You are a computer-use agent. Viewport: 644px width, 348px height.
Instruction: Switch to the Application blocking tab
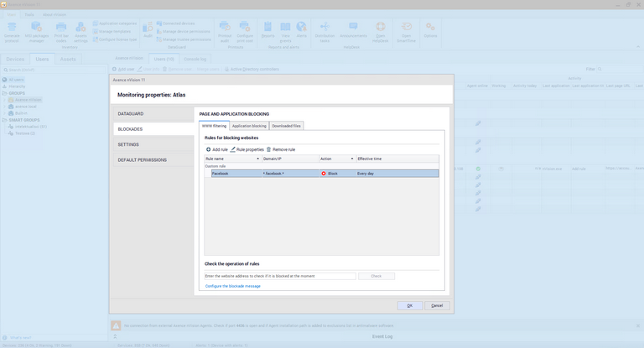tap(248, 126)
